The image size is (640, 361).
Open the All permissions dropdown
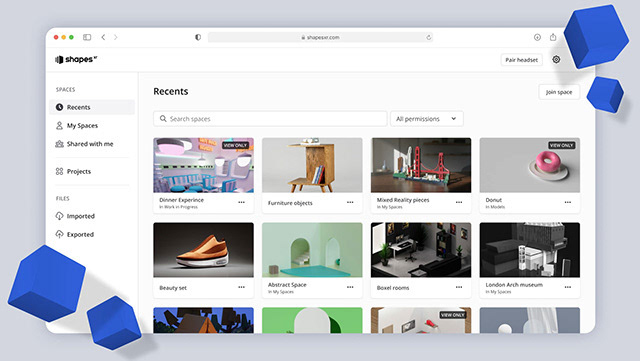tap(427, 119)
